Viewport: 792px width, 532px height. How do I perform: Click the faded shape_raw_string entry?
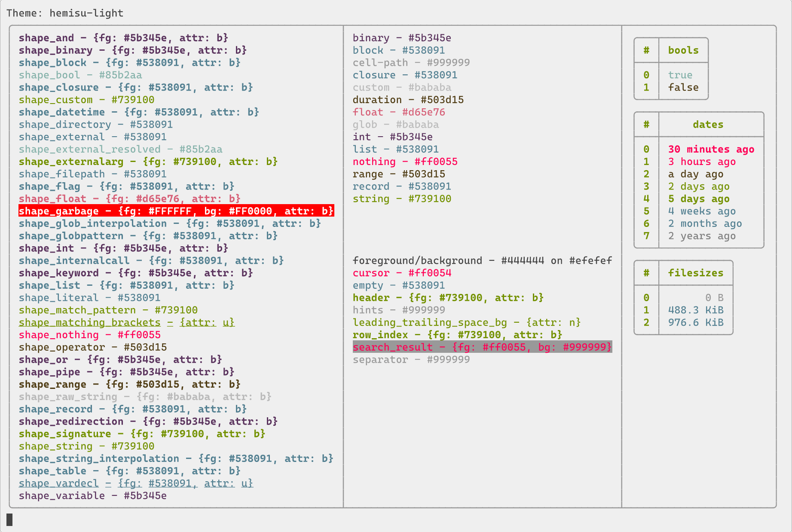(x=145, y=397)
